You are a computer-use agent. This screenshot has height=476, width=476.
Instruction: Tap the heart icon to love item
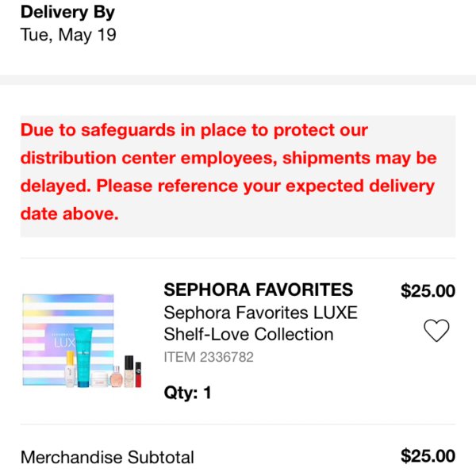(x=436, y=331)
